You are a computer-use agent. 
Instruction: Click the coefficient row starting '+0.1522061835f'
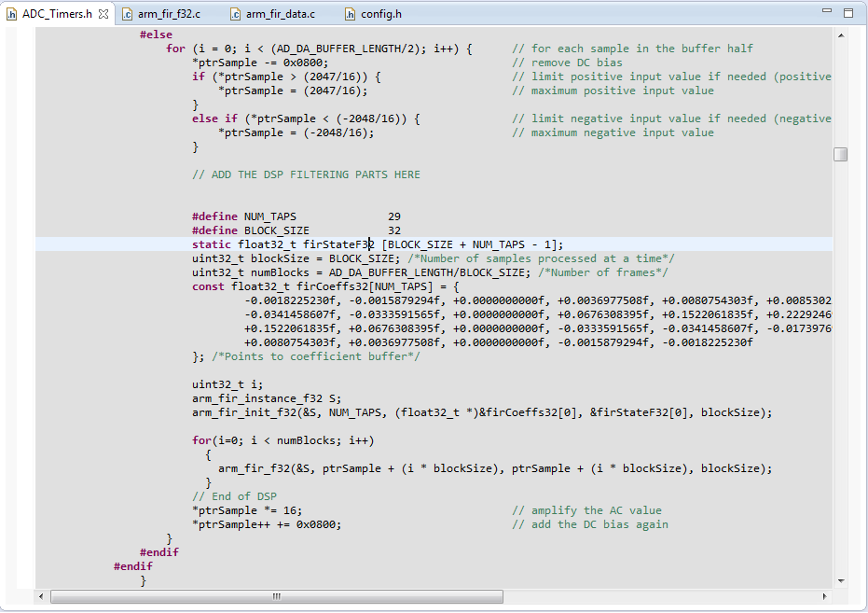click(x=538, y=328)
